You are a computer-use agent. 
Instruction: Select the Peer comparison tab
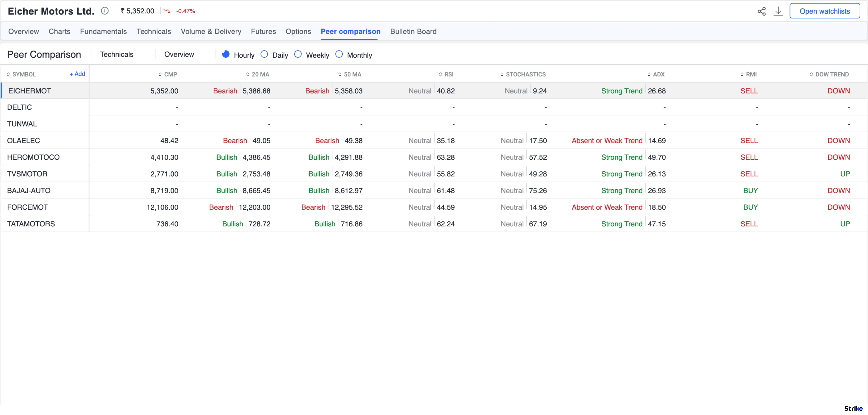point(350,31)
